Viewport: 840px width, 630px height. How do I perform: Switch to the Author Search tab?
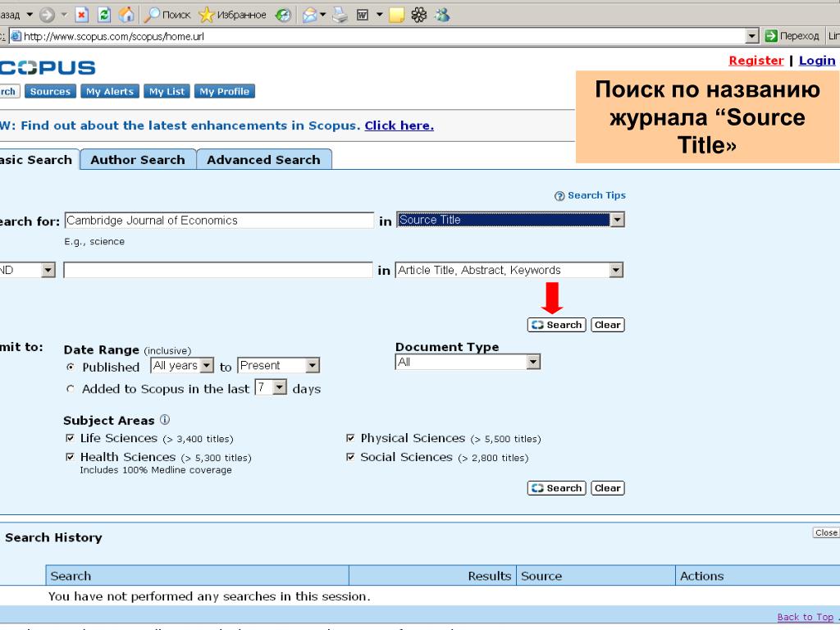pos(138,160)
